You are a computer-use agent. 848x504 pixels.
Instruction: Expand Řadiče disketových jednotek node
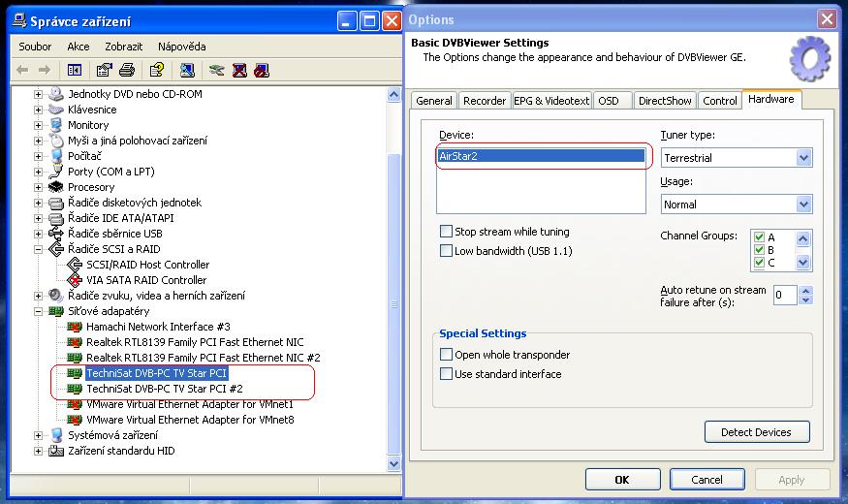(38, 203)
